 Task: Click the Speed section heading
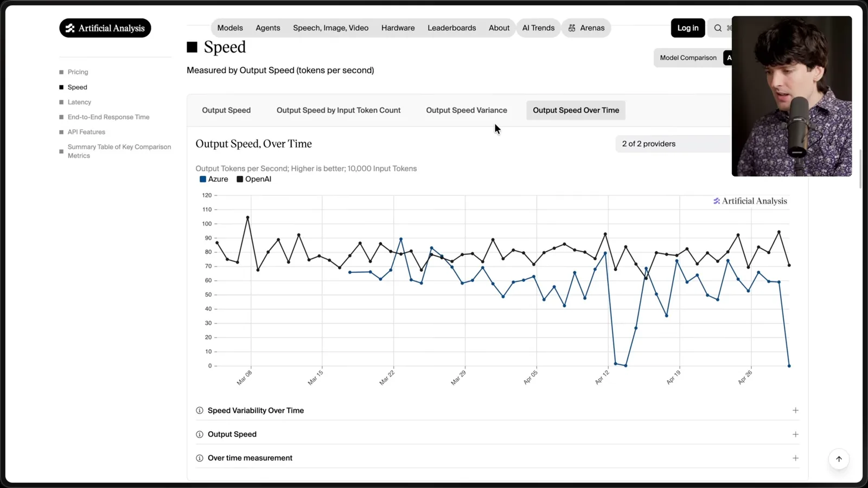click(225, 47)
